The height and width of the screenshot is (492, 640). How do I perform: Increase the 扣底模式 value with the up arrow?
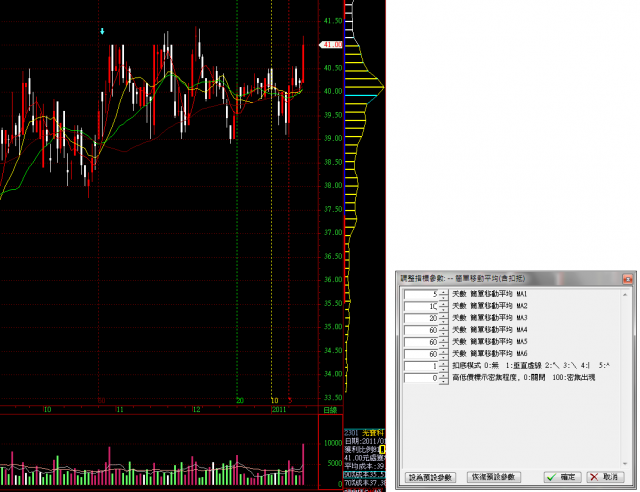click(444, 364)
